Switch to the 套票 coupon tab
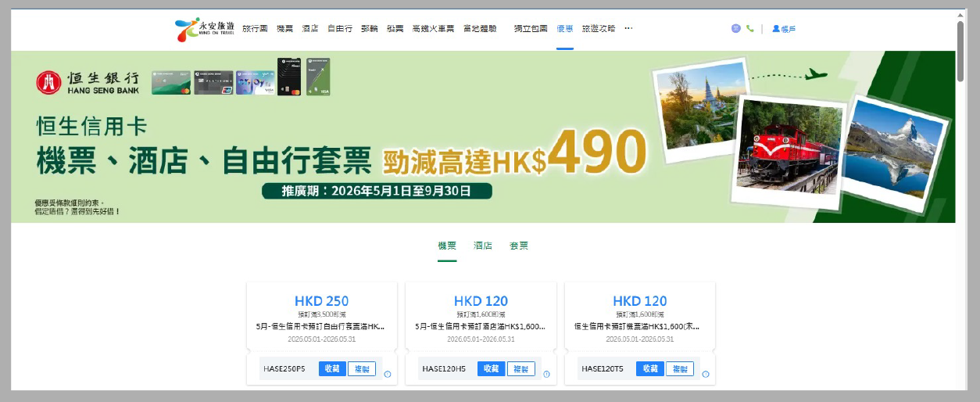The width and height of the screenshot is (980, 402). tap(519, 246)
